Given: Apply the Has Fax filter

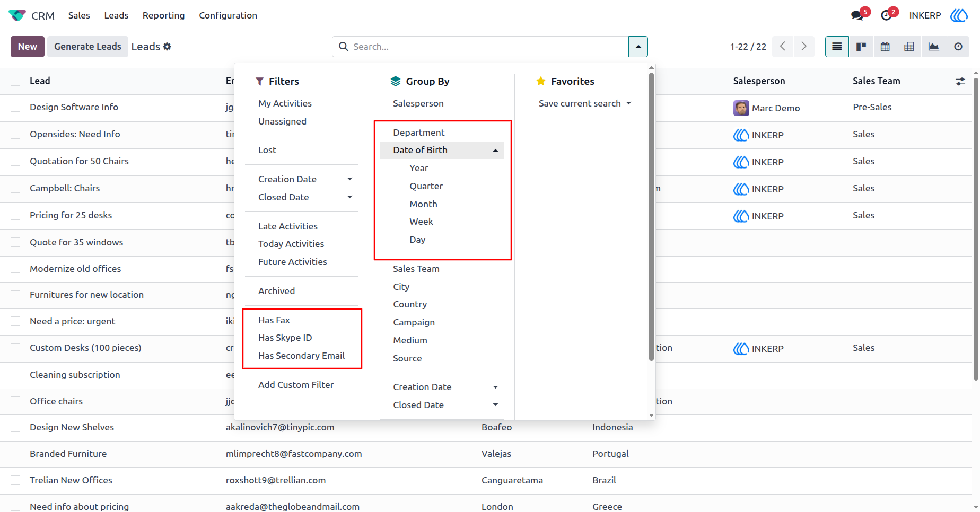Looking at the screenshot, I should pos(274,320).
